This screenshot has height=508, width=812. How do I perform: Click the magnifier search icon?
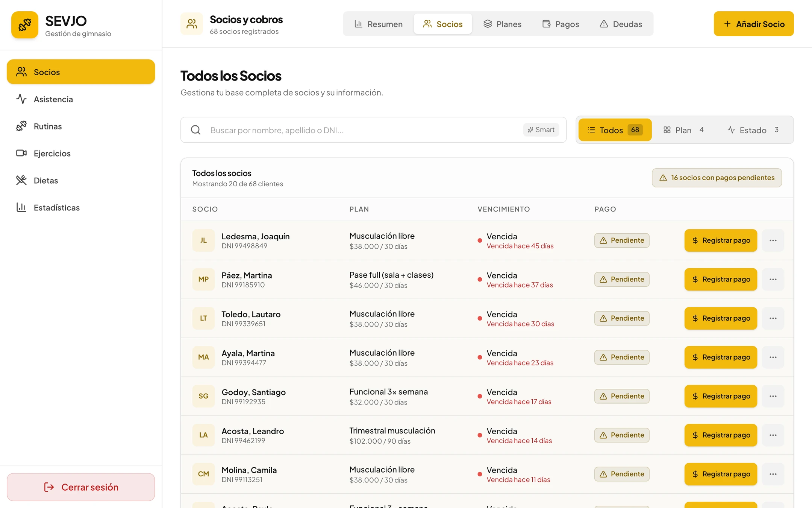click(195, 130)
